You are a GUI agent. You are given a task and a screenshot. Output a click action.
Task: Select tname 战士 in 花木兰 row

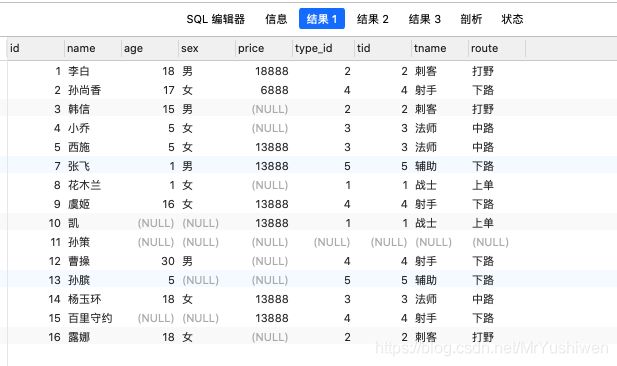tap(426, 185)
